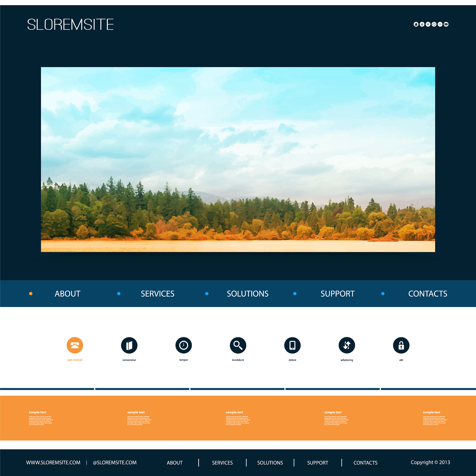The width and height of the screenshot is (476, 476).
Task: Click the SLOREMSITE logo
Action: tap(70, 24)
